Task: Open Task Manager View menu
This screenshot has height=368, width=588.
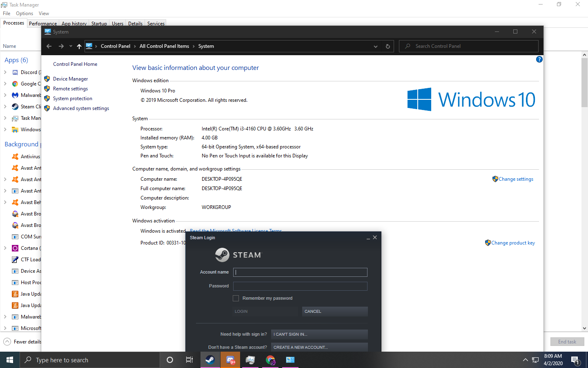Action: 44,13
